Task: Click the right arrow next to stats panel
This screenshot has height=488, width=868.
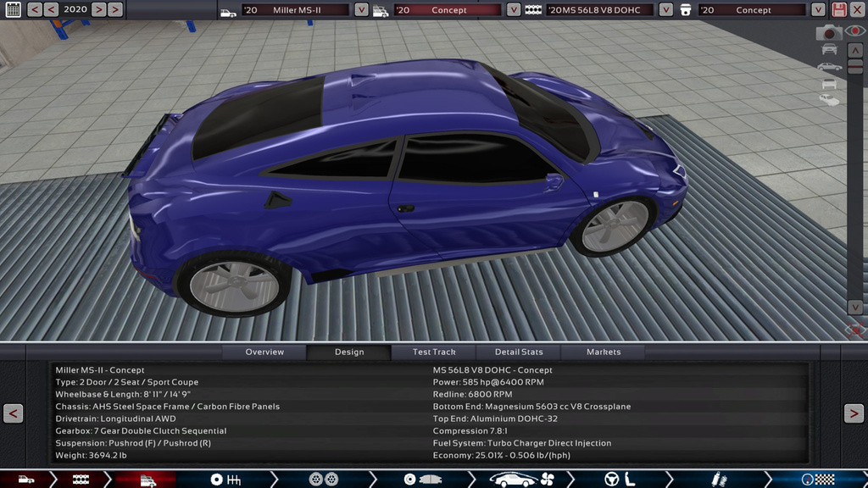Action: (854, 413)
